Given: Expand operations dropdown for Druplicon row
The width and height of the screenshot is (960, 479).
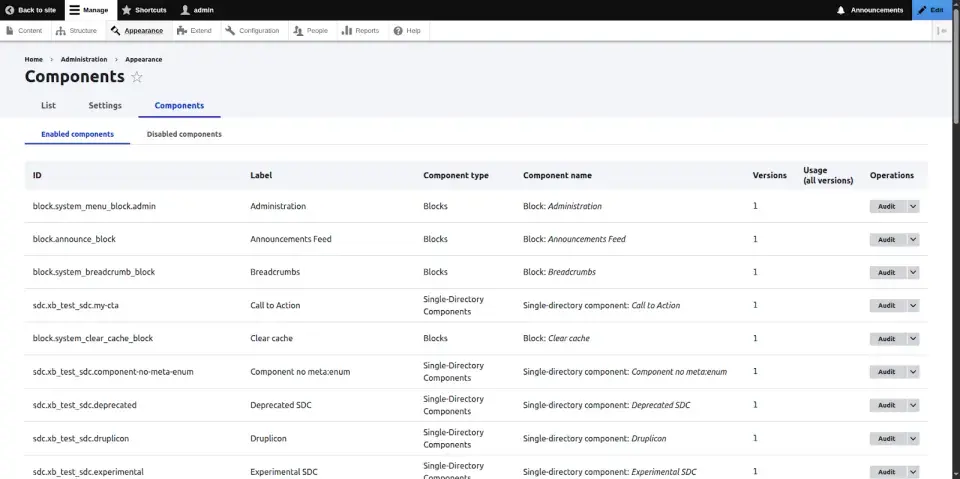Looking at the screenshot, I should [x=913, y=439].
